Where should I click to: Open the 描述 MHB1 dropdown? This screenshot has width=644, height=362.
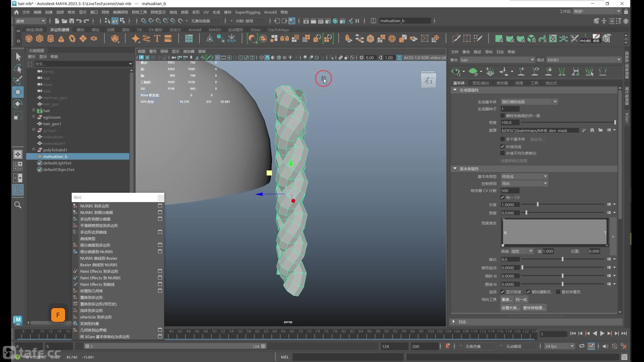584,60
